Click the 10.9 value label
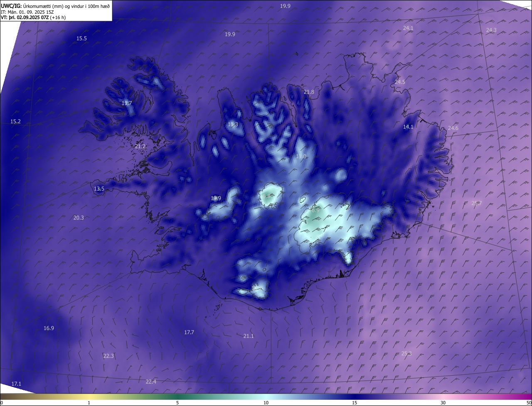 click(x=216, y=198)
